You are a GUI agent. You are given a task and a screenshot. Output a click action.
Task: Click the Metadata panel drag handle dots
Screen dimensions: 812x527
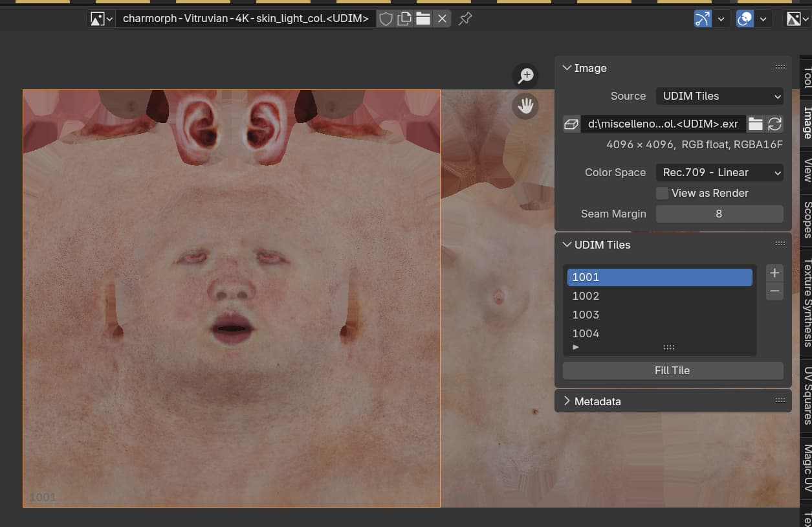pyautogui.click(x=780, y=401)
